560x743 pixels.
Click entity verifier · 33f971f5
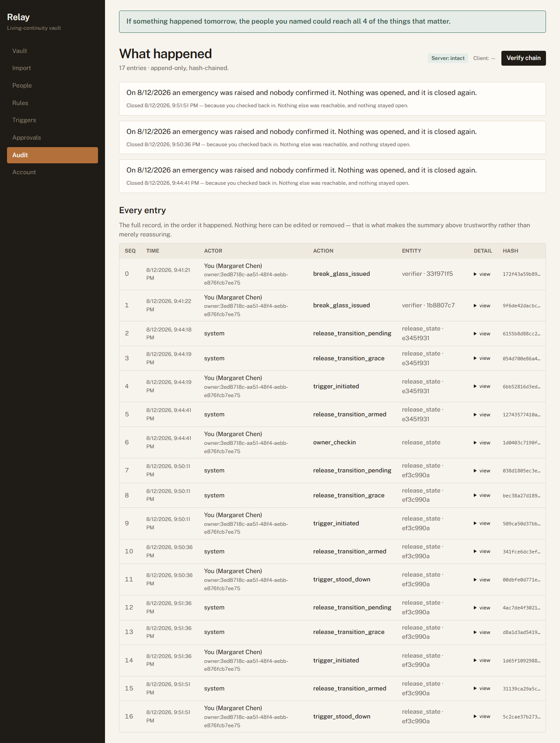pos(427,274)
